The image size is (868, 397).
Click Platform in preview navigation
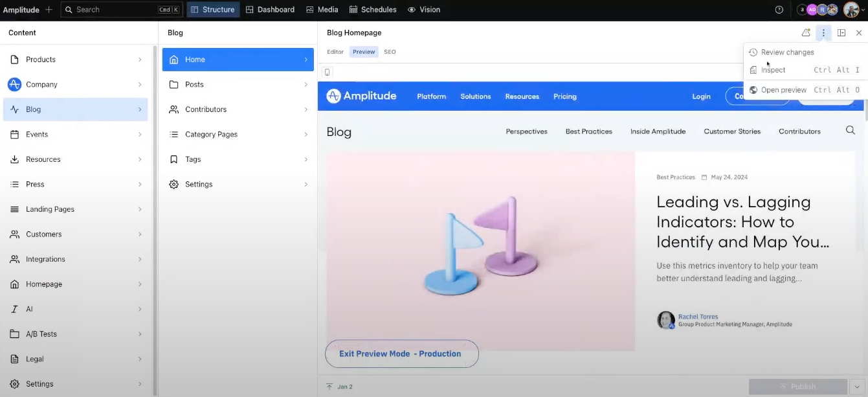(x=431, y=96)
